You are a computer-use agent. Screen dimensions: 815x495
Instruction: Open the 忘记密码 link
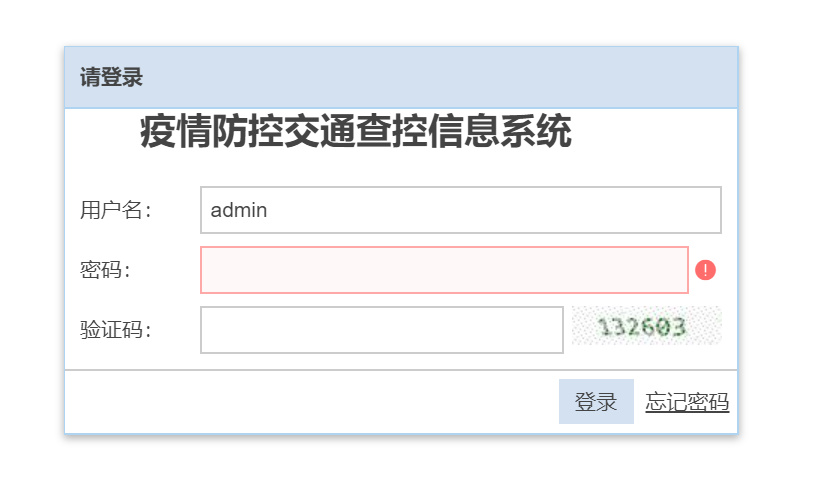(x=687, y=402)
